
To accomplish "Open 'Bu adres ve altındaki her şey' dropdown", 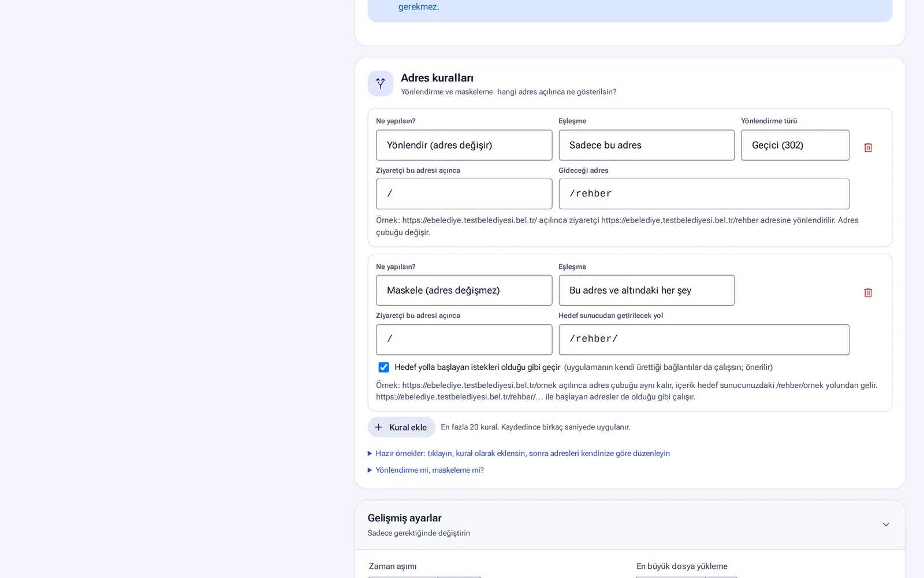I will pos(646,290).
